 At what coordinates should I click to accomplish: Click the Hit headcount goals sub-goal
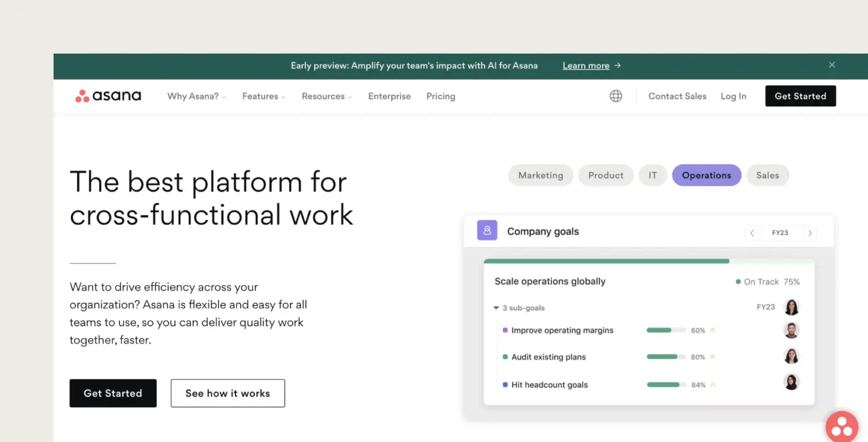pos(549,385)
